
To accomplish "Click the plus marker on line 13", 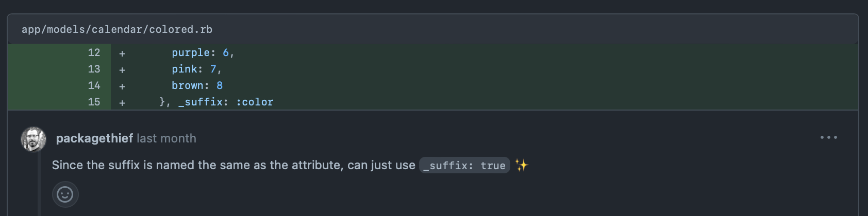I will [x=122, y=69].
